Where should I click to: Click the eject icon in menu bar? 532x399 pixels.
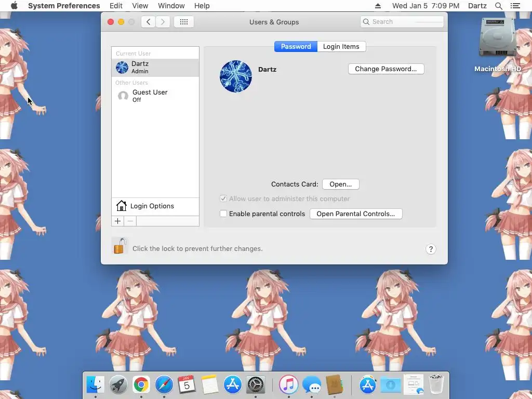coord(378,6)
